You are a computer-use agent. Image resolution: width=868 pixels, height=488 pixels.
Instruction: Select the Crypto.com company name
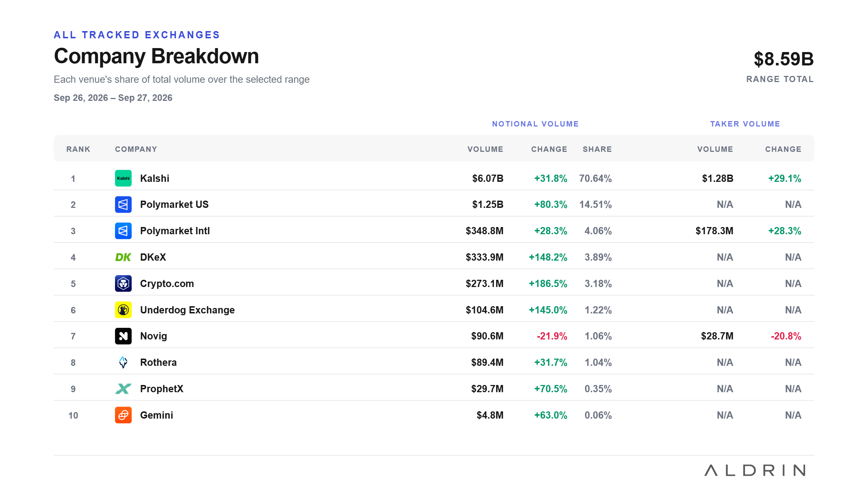tap(167, 284)
